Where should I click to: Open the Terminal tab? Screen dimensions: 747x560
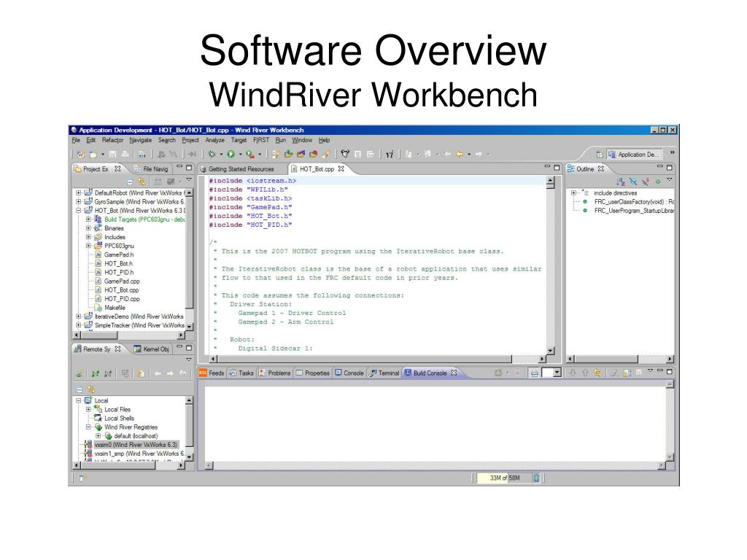384,373
